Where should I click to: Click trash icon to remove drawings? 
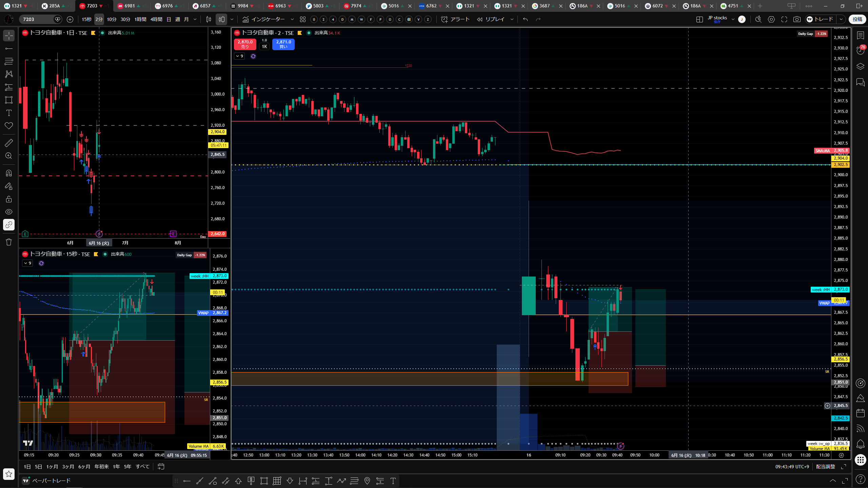[9, 242]
